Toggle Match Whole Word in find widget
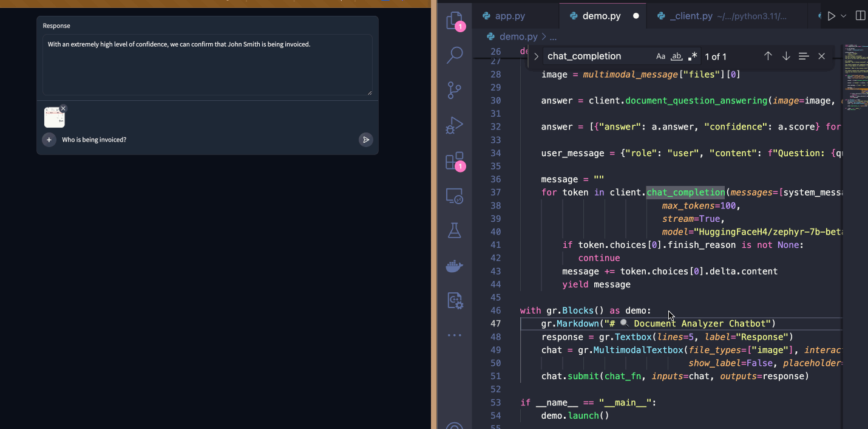Screen dimensions: 868x429 point(676,57)
